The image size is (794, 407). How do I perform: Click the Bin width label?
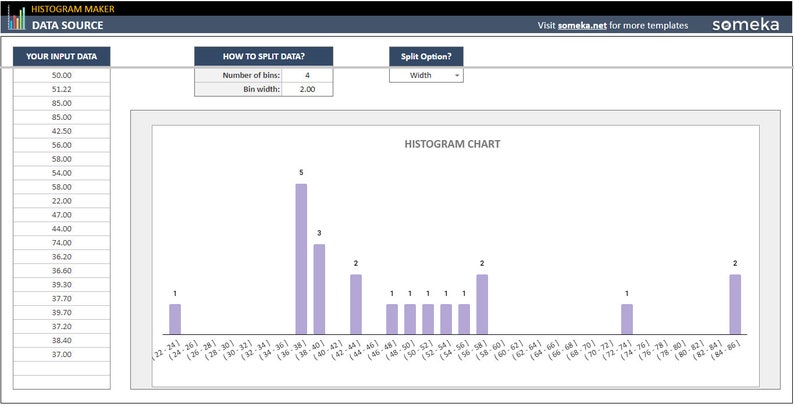click(x=261, y=89)
